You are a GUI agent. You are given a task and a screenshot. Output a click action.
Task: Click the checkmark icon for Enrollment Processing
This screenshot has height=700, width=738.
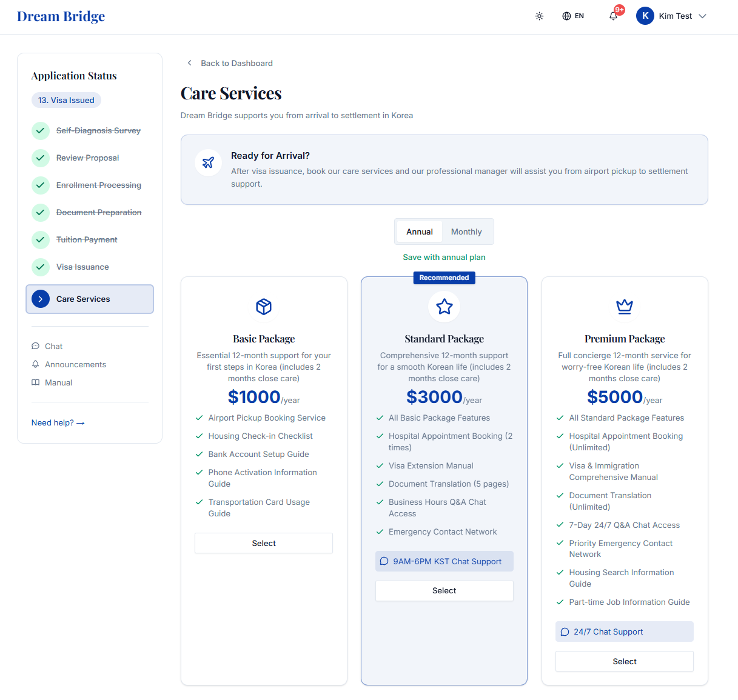[41, 185]
